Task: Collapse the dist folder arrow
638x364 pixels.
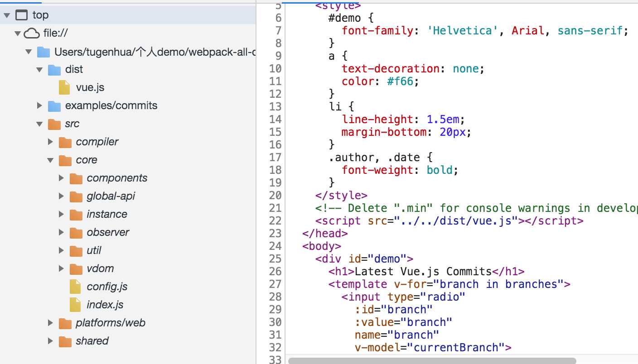Action: (40, 70)
